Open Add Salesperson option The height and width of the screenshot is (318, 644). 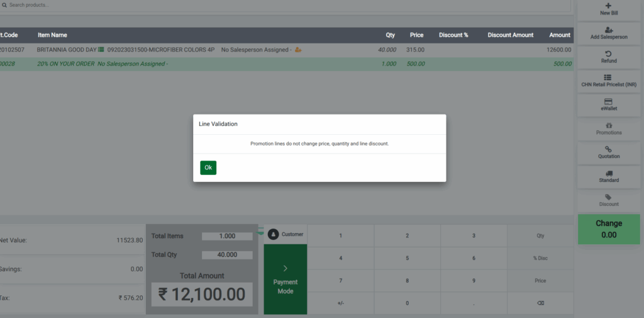(x=609, y=33)
